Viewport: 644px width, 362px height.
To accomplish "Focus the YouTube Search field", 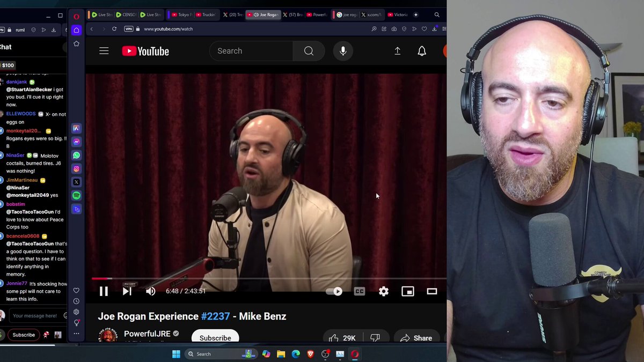I will 251,51.
